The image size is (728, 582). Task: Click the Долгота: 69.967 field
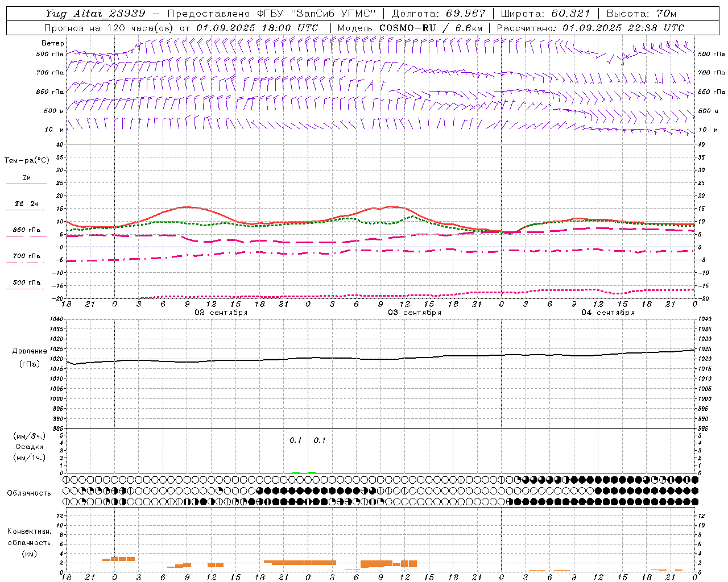pos(439,14)
